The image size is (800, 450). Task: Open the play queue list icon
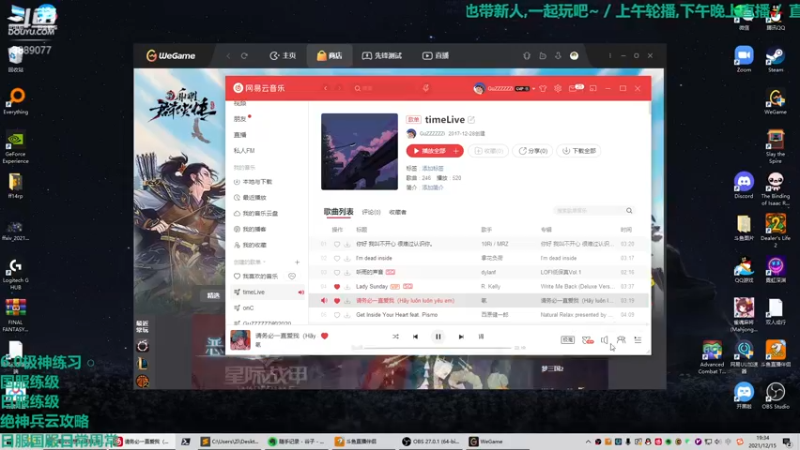(638, 340)
